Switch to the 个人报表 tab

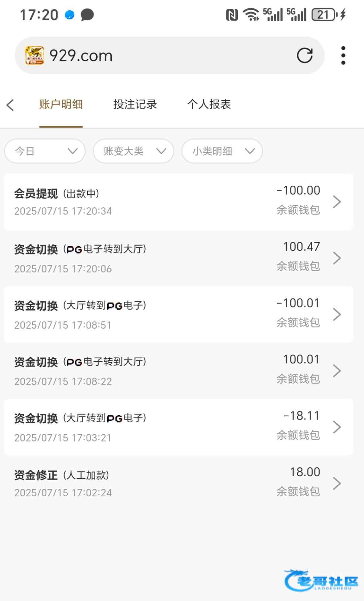pyautogui.click(x=209, y=104)
